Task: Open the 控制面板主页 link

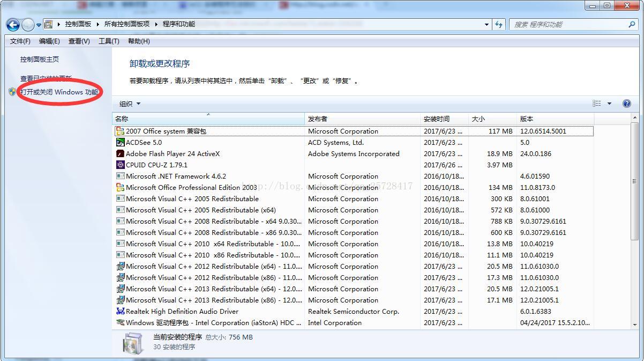Action: (x=40, y=60)
